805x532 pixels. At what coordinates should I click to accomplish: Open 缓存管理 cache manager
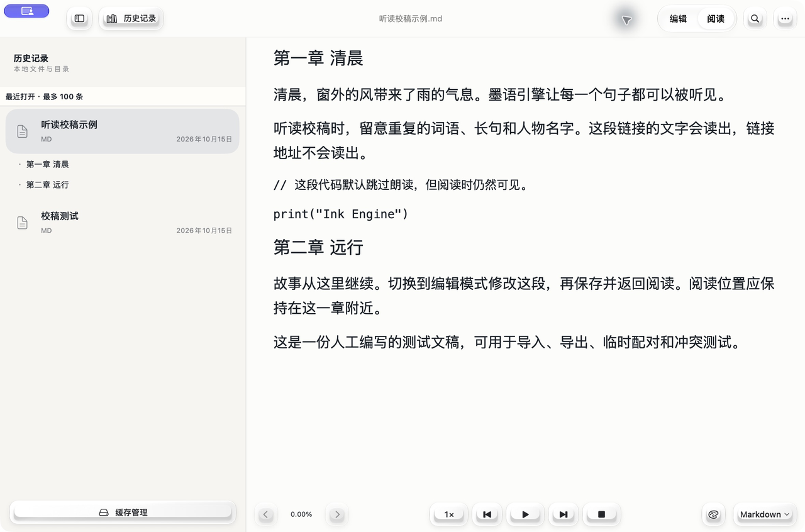123,513
